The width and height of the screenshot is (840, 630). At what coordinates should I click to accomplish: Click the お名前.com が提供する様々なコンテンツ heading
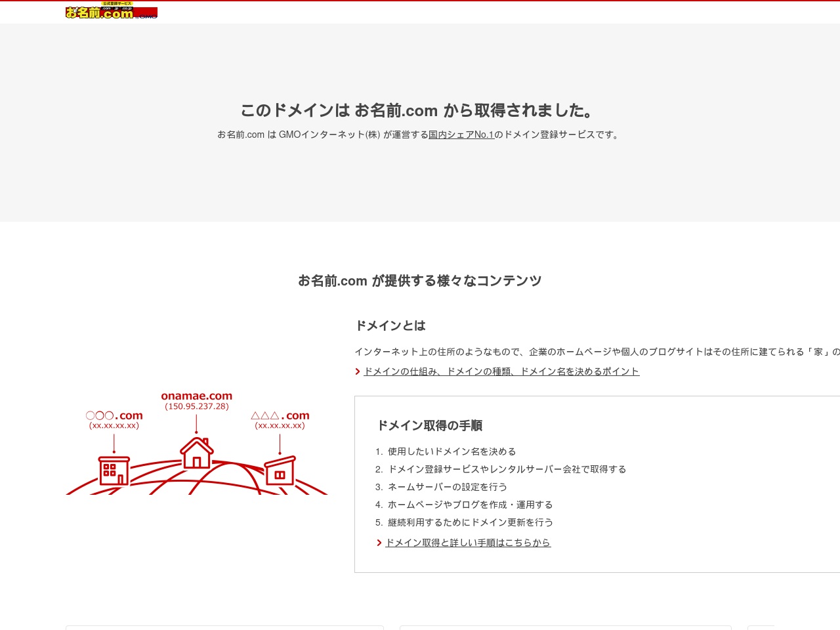tap(420, 281)
